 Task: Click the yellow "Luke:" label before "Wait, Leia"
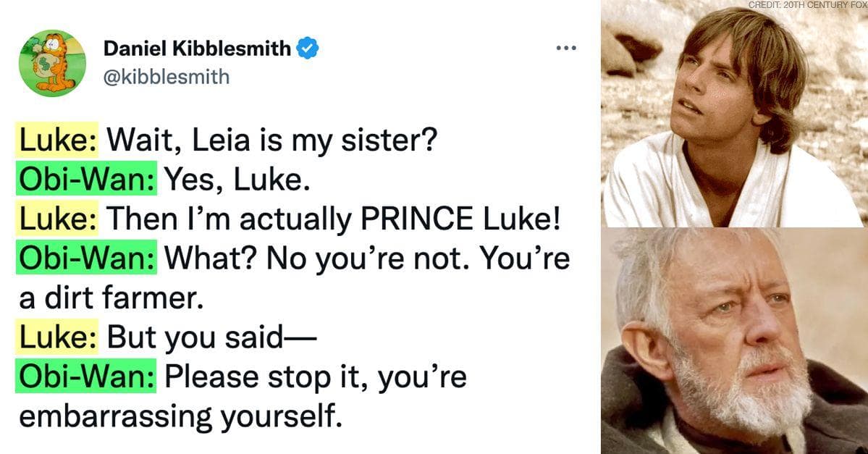pos(56,139)
